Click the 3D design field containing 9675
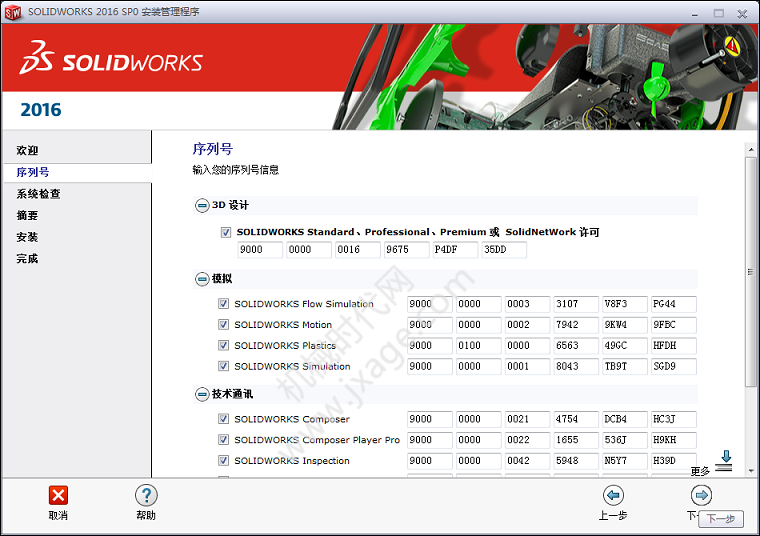 click(x=406, y=250)
